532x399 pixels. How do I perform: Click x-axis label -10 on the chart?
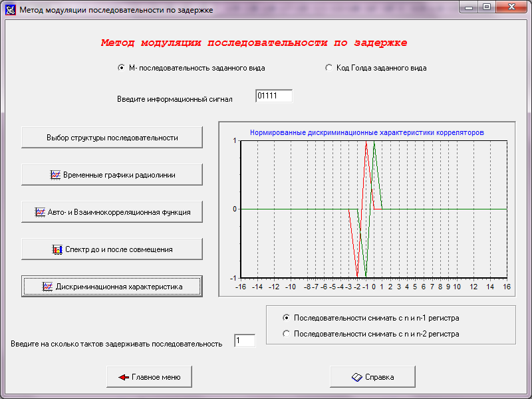[291, 287]
